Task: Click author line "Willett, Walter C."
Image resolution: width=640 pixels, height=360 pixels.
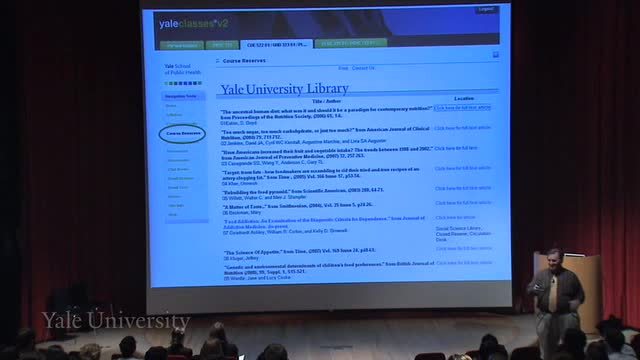Action: click(x=264, y=198)
